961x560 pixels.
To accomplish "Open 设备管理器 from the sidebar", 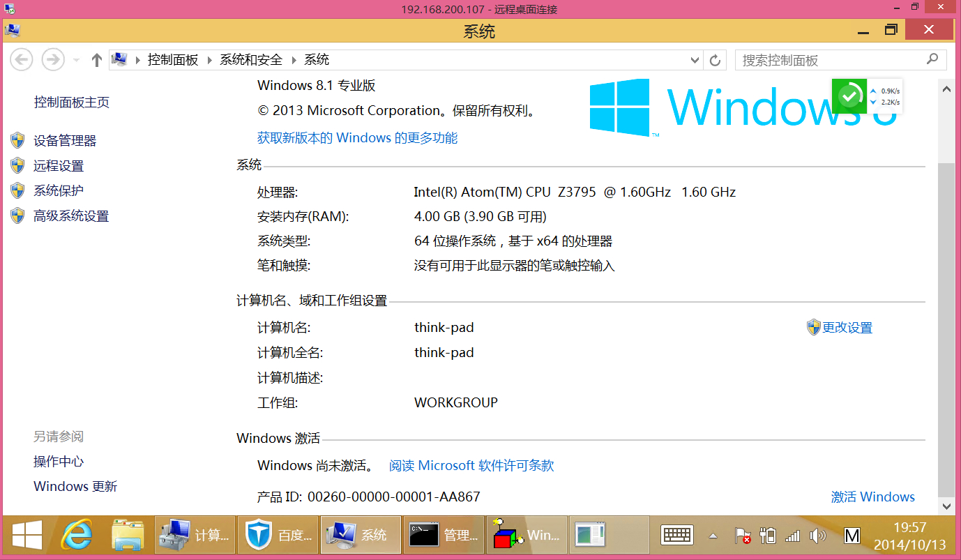I will pos(65,141).
